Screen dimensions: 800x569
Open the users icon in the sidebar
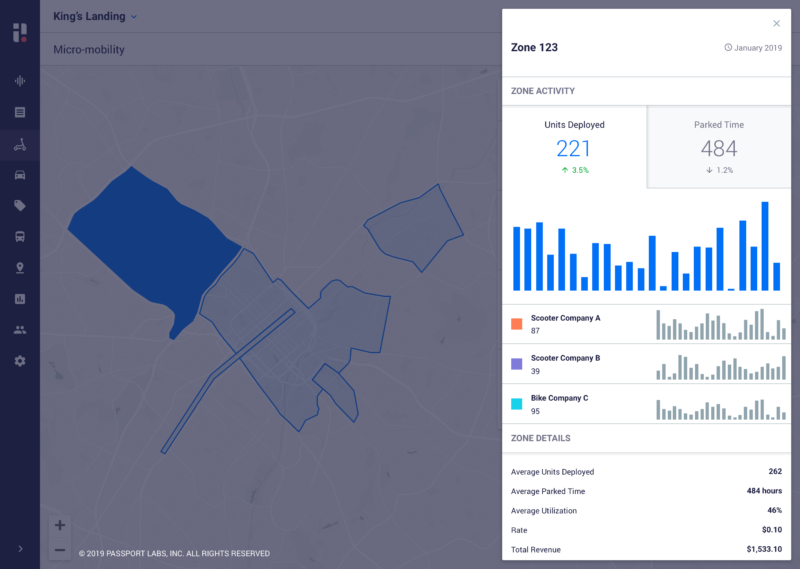coord(20,329)
